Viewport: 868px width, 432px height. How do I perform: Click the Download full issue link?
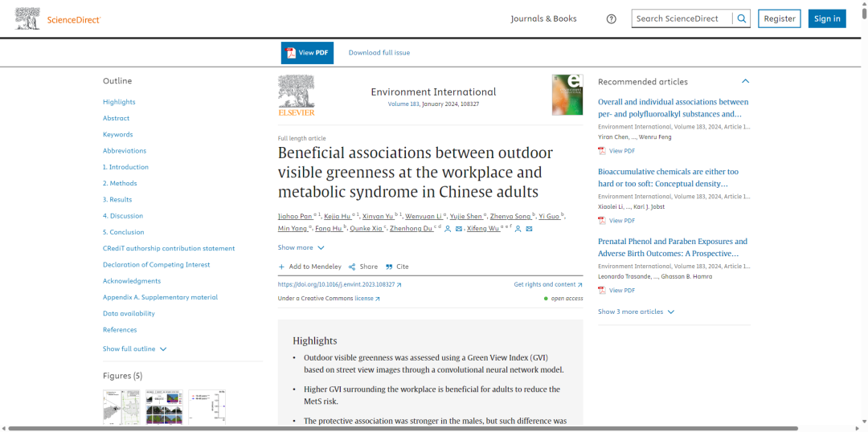click(x=379, y=52)
